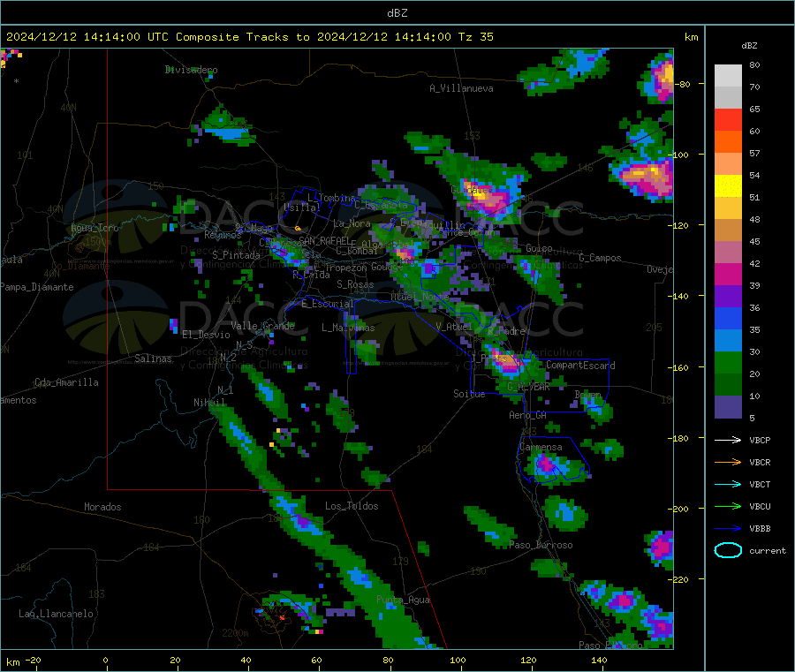Click the 'E_Escorial' place label
Screen dimensions: 795x672
328,304
